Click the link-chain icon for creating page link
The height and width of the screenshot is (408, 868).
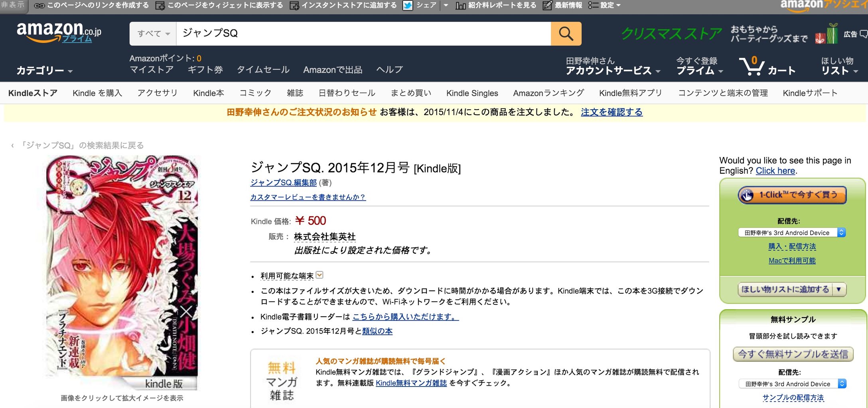click(x=39, y=6)
